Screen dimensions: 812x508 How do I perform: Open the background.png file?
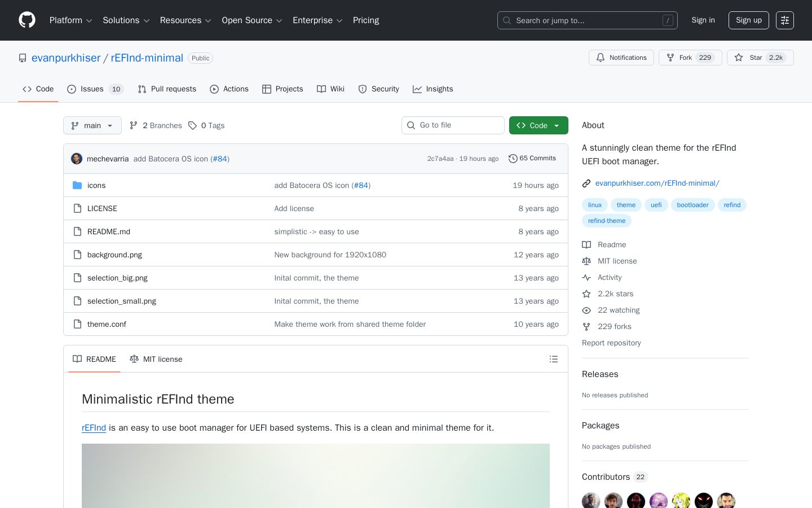pyautogui.click(x=114, y=255)
